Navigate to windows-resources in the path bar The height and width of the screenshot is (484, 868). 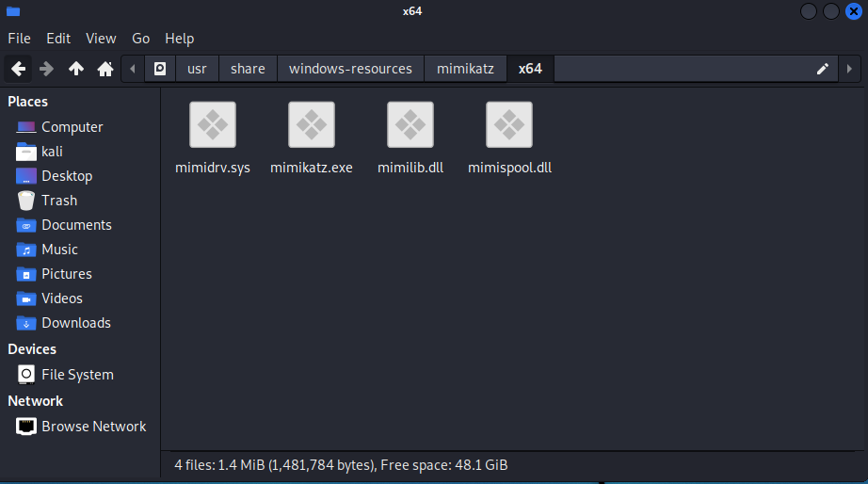tap(350, 69)
